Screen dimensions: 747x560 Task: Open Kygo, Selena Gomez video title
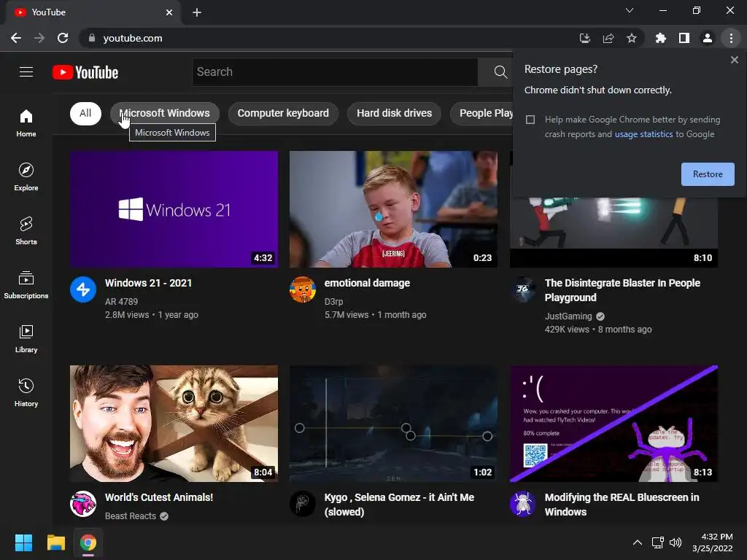click(399, 505)
